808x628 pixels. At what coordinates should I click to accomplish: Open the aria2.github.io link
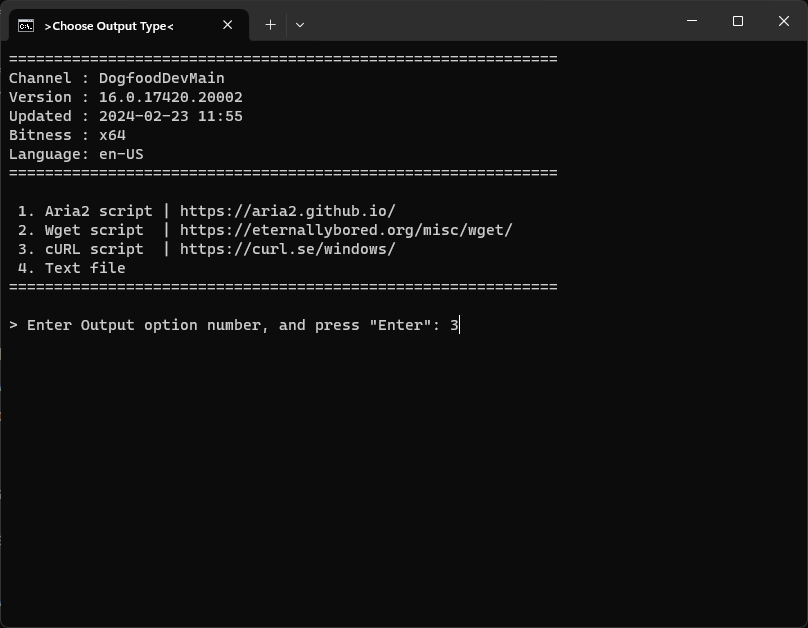(288, 211)
